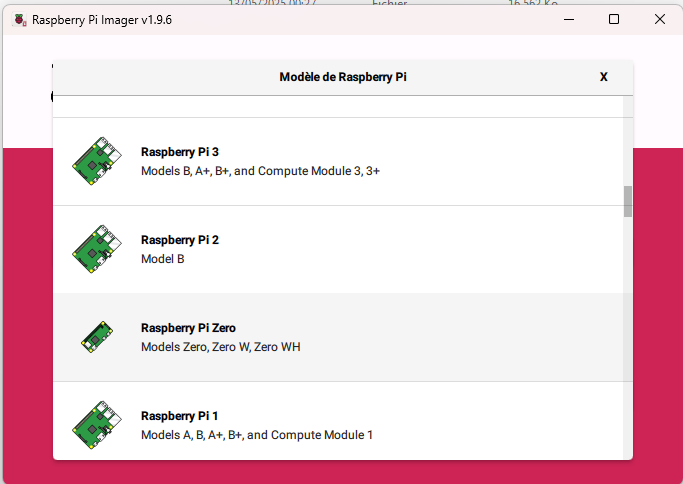The width and height of the screenshot is (683, 484).
Task: Click the model list scrollbar thumb
Action: [628, 201]
